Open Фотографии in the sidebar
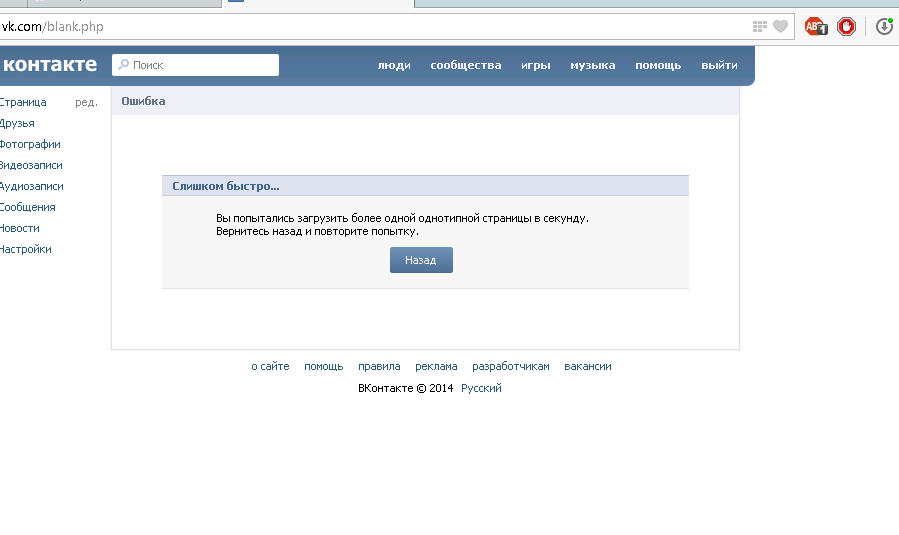Viewport: 899px width, 535px height. 30,145
